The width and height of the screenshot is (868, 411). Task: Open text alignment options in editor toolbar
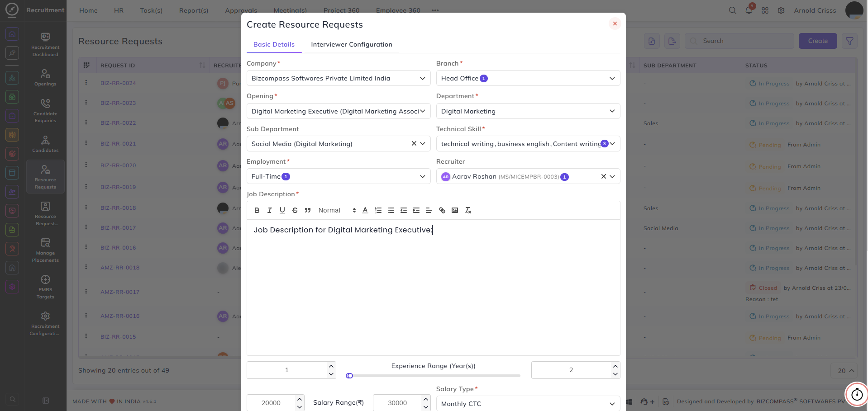pos(429,210)
